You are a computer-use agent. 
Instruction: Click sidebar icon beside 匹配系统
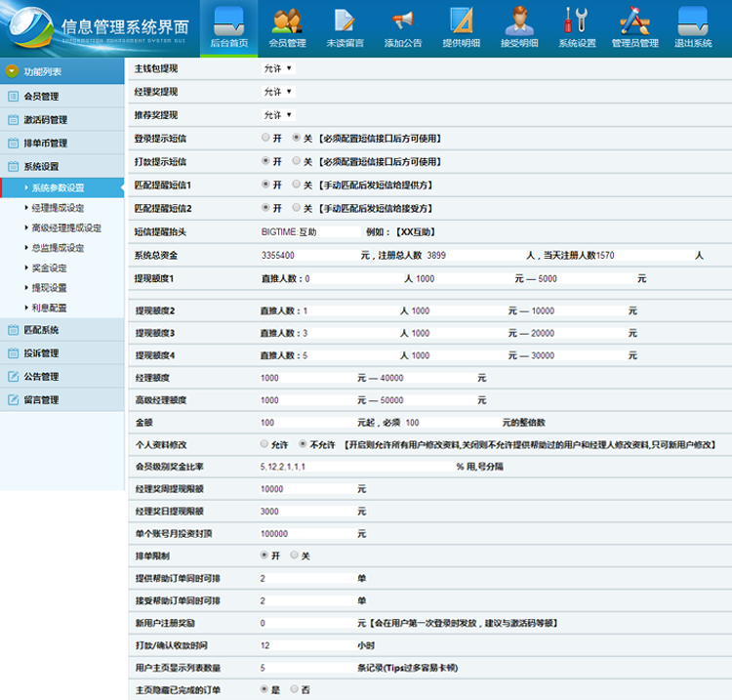[13, 330]
